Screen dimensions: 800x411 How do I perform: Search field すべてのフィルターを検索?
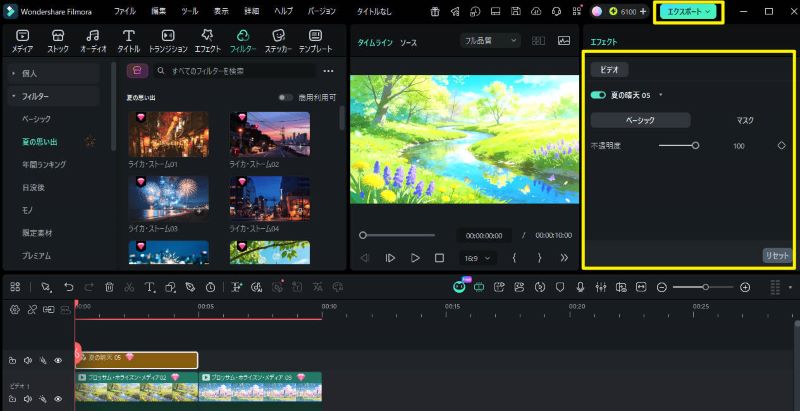235,71
